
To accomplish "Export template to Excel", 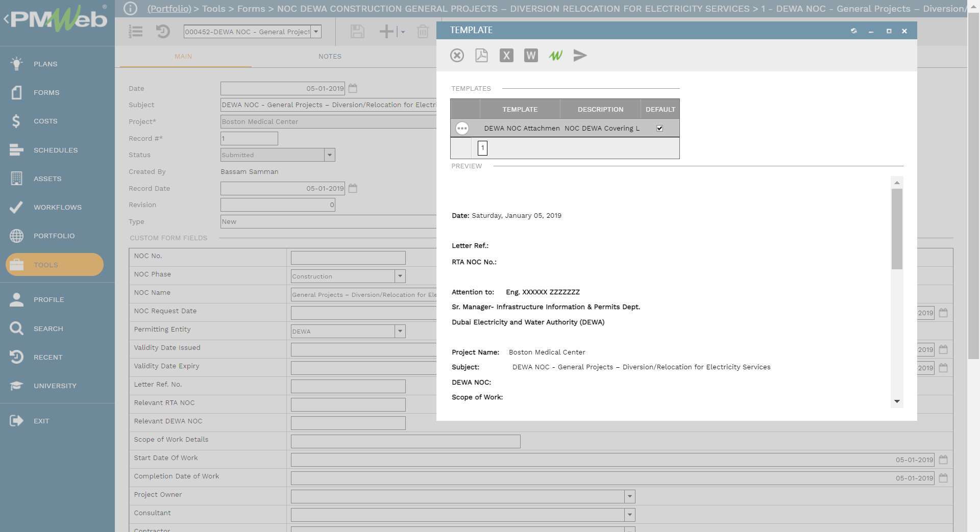I will 506,55.
